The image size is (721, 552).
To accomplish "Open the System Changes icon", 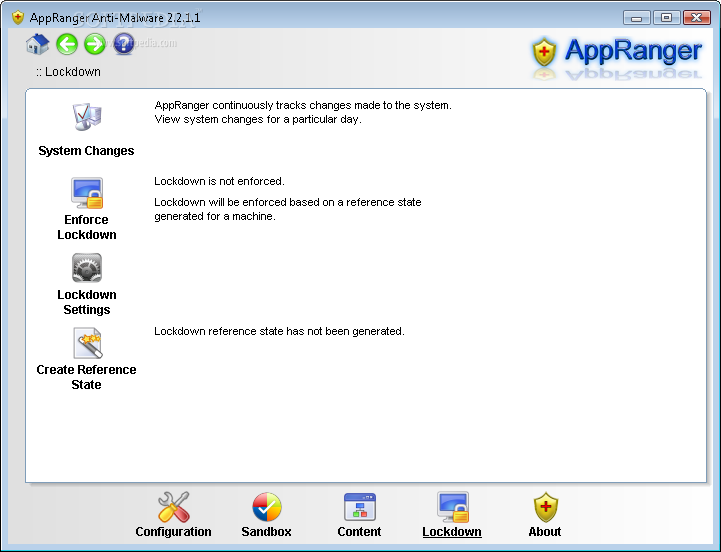I will point(86,117).
